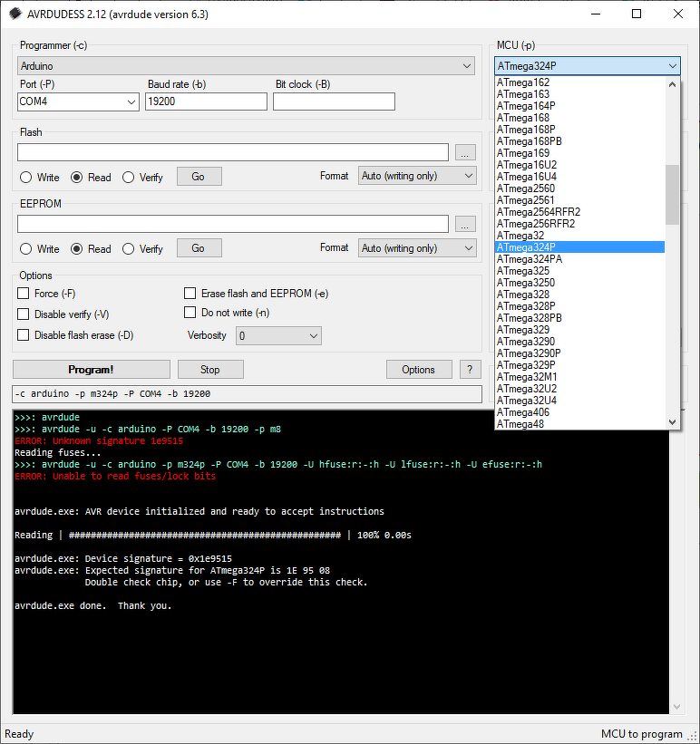The height and width of the screenshot is (744, 700).
Task: Click 'MCU to program' status bar text
Action: tap(641, 734)
